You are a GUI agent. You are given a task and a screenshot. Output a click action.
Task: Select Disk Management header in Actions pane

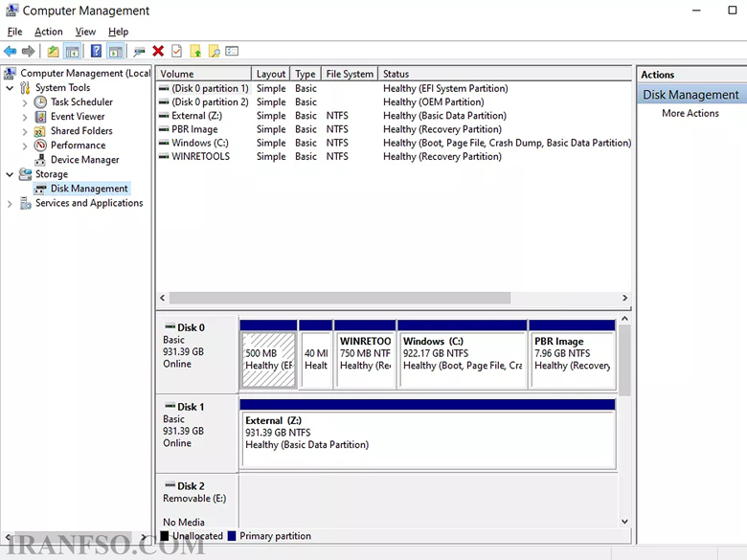[x=691, y=95]
